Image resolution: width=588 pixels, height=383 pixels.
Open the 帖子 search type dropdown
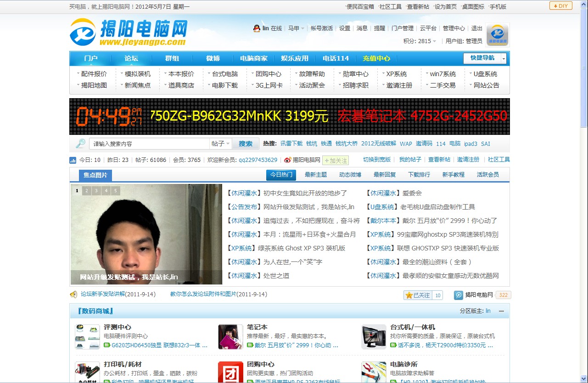221,144
